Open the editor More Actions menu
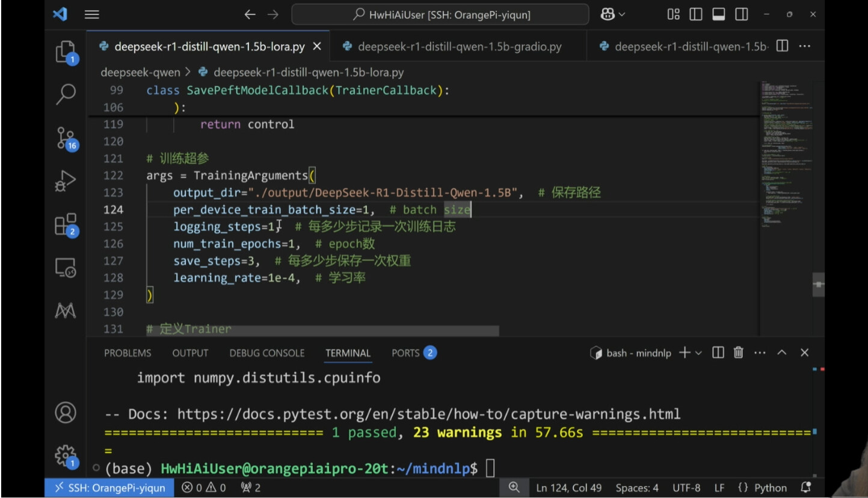Image resolution: width=868 pixels, height=498 pixels. (x=805, y=46)
